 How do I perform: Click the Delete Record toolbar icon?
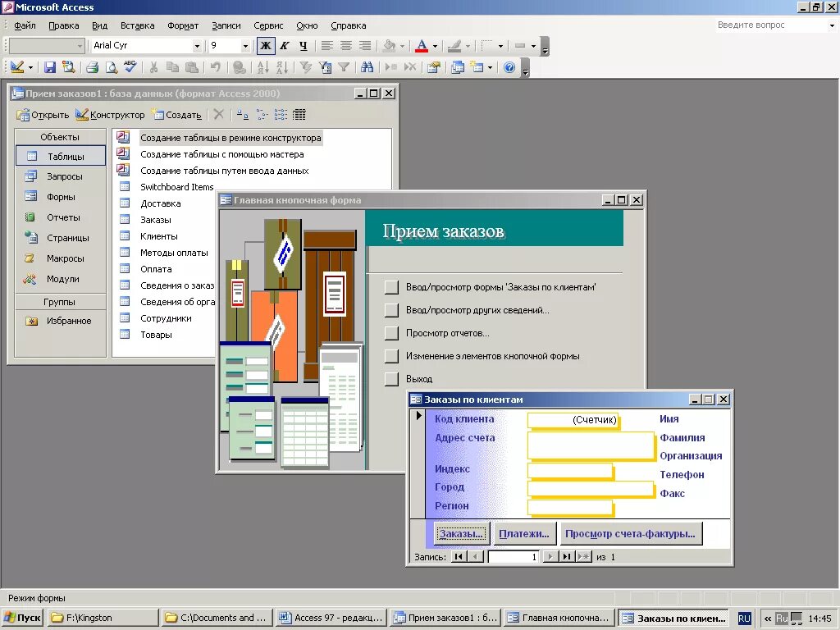pos(410,67)
